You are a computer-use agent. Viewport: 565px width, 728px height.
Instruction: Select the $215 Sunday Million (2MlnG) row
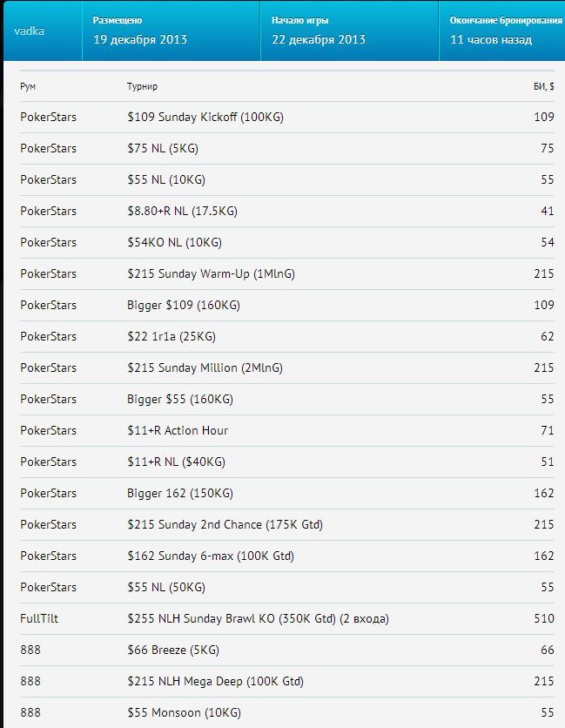287,367
